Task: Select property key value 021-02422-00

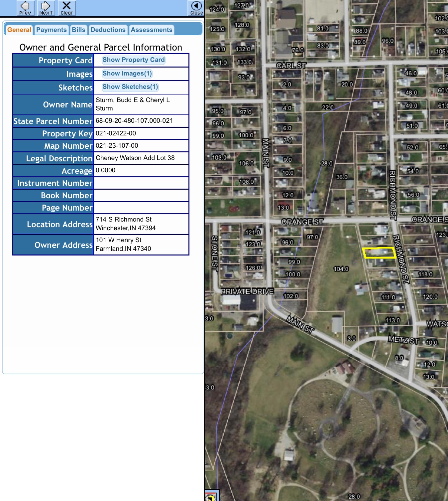Action: (x=116, y=133)
